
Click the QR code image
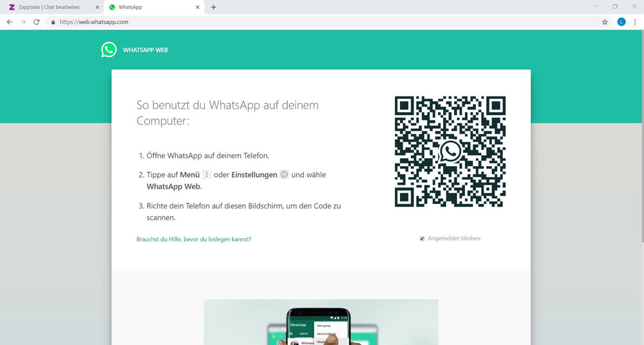click(x=450, y=151)
